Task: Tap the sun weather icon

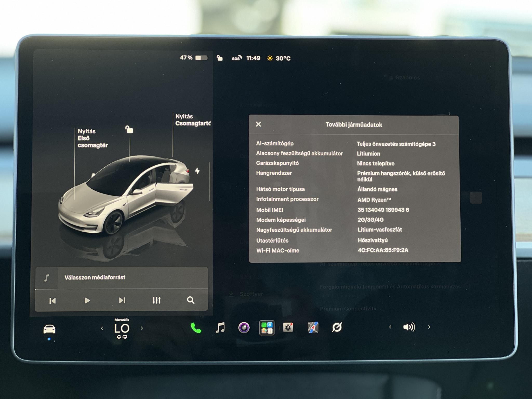Action: point(270,58)
